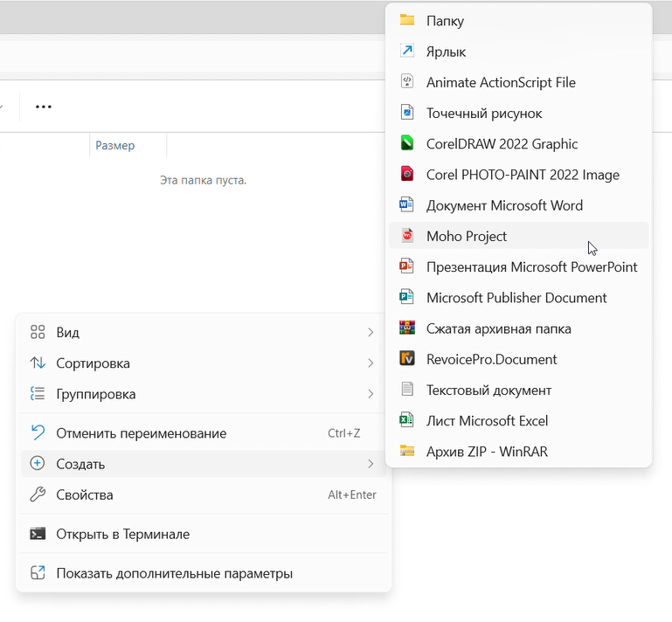
Task: Click the list icon beside Группировка
Action: click(x=38, y=394)
